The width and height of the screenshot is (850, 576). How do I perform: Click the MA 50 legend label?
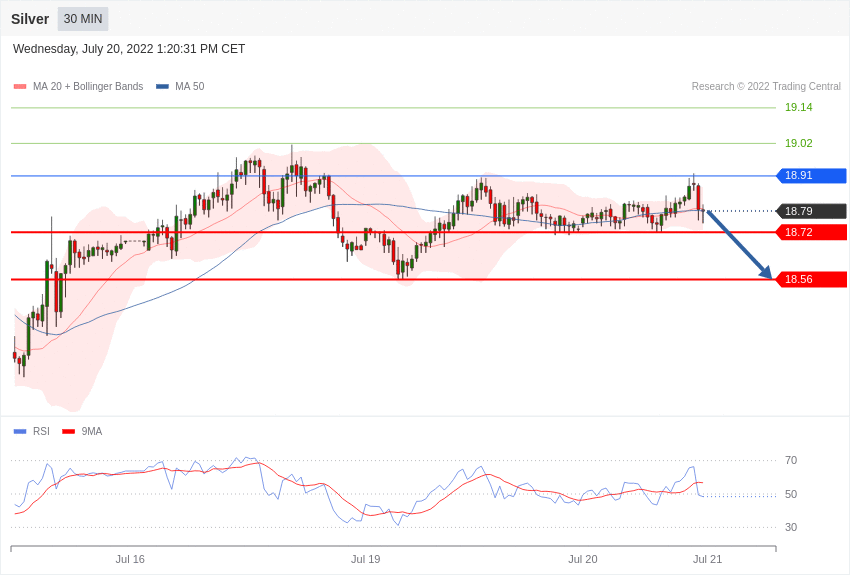pos(190,86)
